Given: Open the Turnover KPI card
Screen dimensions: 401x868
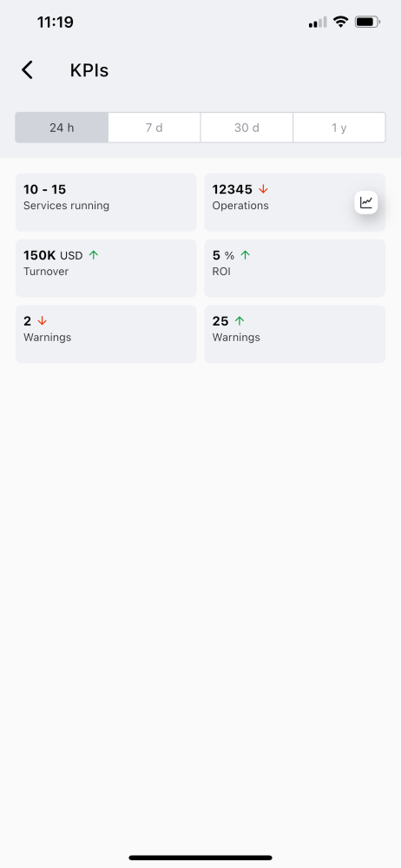Looking at the screenshot, I should pos(106,268).
